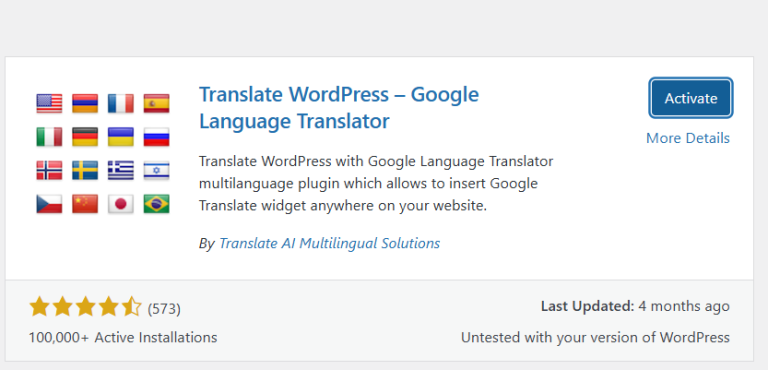Click the United States flag icon
The height and width of the screenshot is (370, 768).
coord(49,103)
